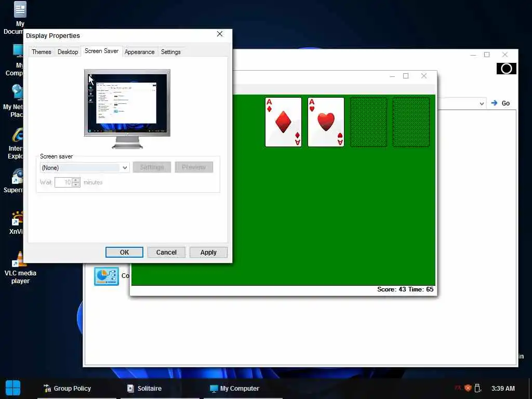Click the black circle icon in My Computer

click(506, 69)
